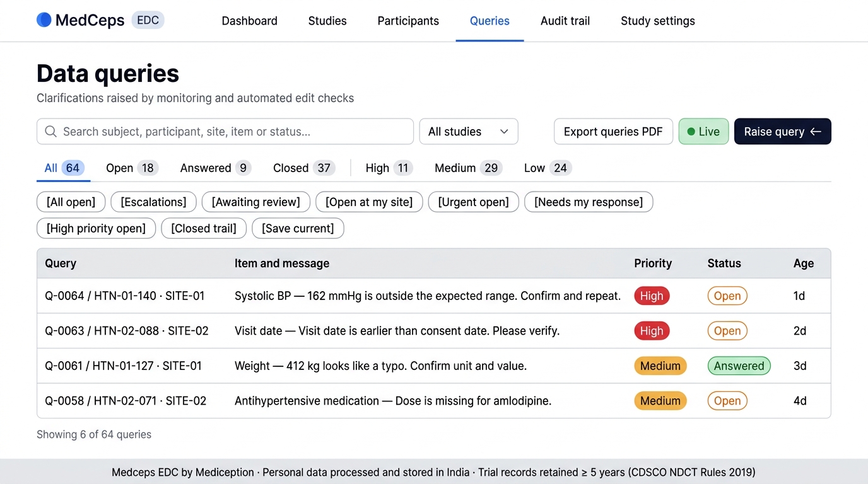Image resolution: width=868 pixels, height=484 pixels.
Task: Apply the [Awaiting review] filter chip
Action: point(255,202)
